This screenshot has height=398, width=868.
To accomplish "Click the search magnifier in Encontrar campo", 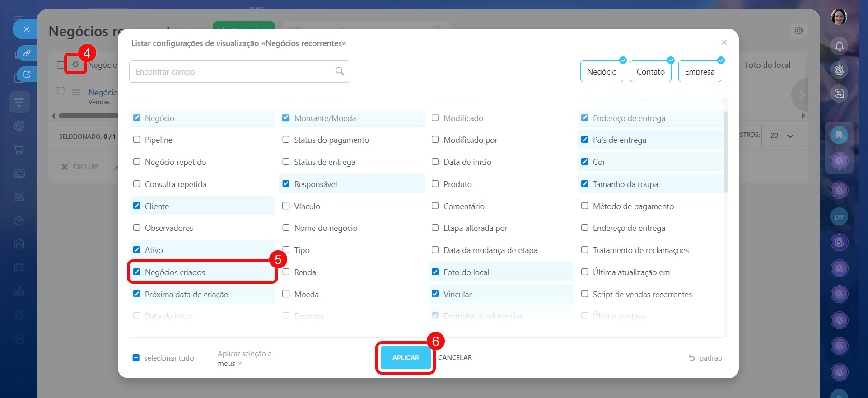I will (340, 71).
